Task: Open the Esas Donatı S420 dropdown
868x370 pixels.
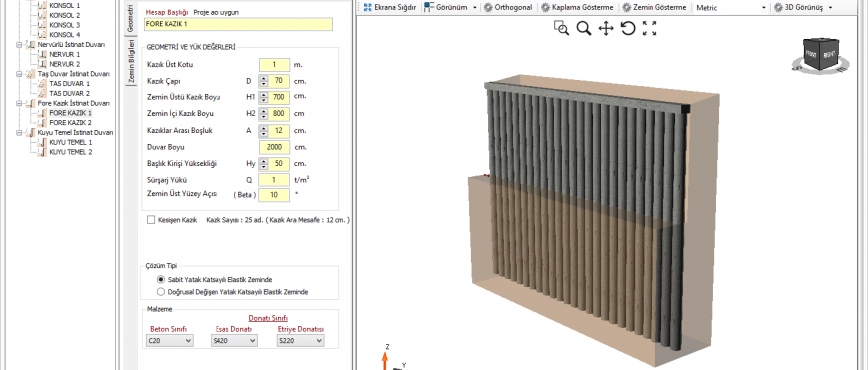Action: [234, 341]
